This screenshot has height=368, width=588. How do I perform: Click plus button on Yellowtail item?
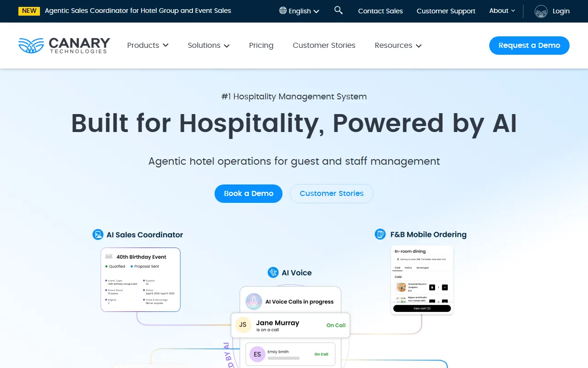(x=445, y=287)
